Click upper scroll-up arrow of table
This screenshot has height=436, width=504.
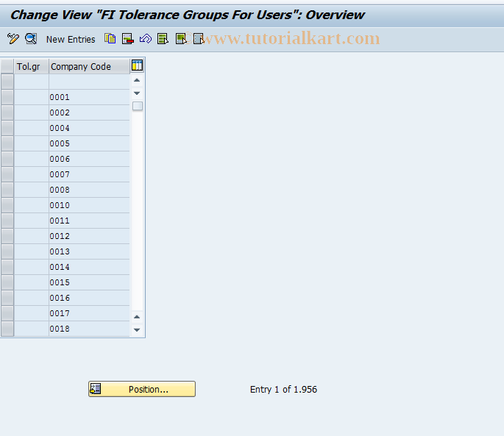[137, 80]
